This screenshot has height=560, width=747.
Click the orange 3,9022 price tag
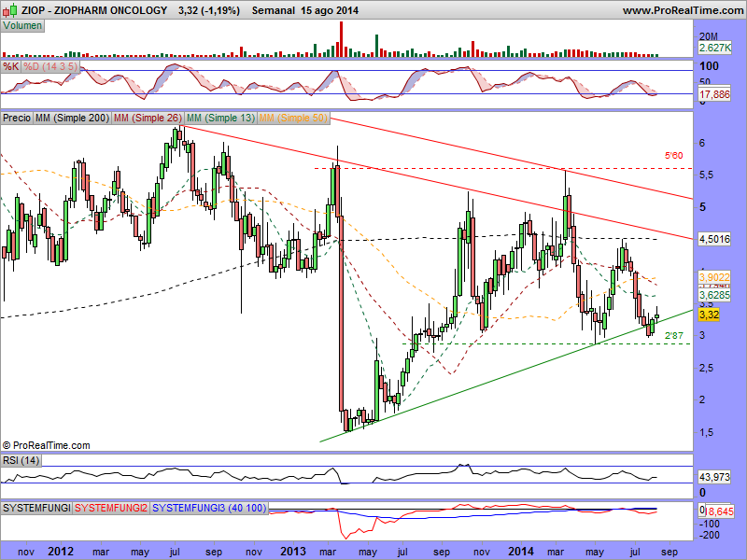tap(714, 277)
